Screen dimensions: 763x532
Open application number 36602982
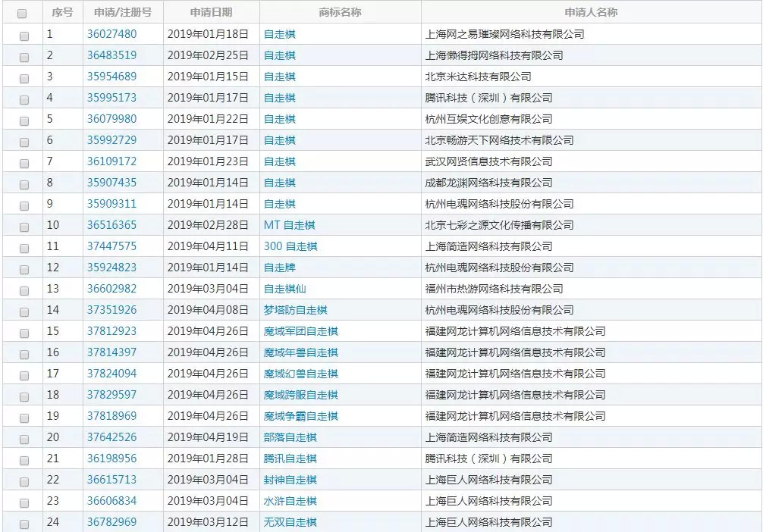[112, 289]
